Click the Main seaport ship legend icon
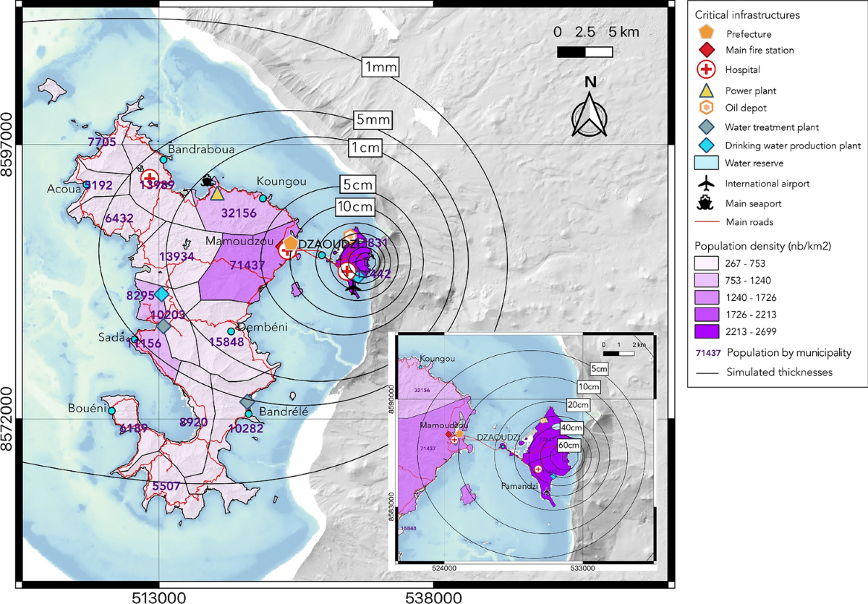This screenshot has height=604, width=868. 707,203
